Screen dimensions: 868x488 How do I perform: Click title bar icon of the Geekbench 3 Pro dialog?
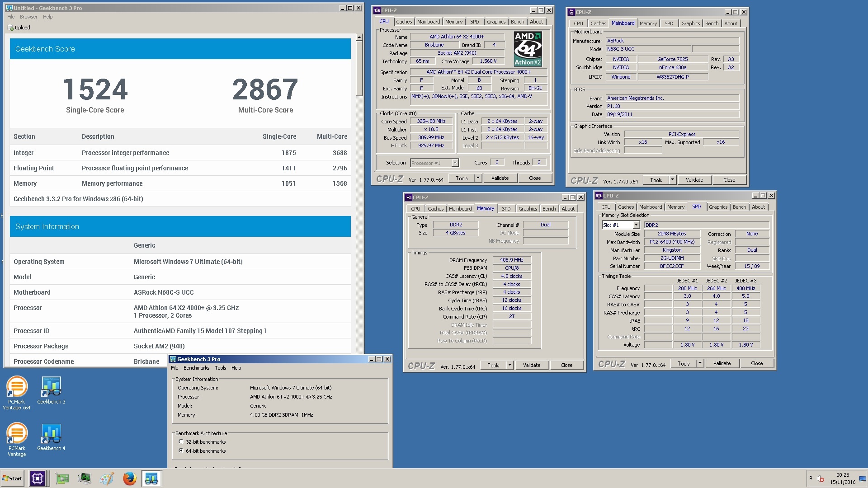coord(173,359)
